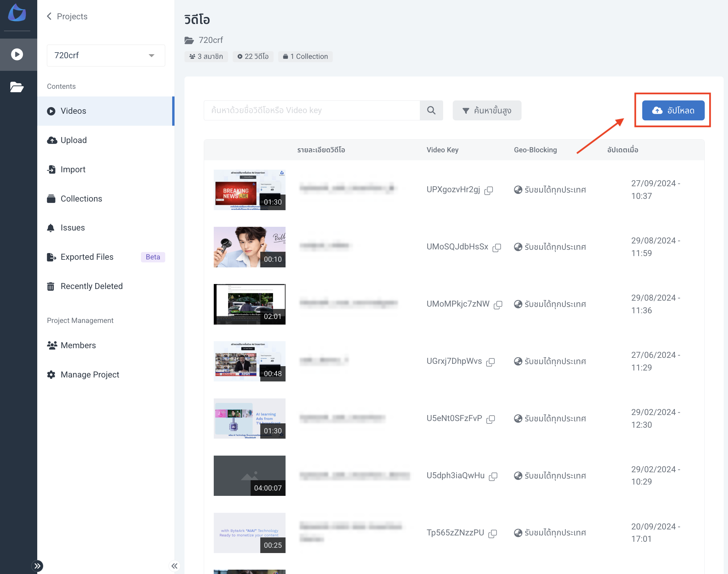Open the advanced search filter
Viewport: 728px width, 574px height.
(x=486, y=110)
